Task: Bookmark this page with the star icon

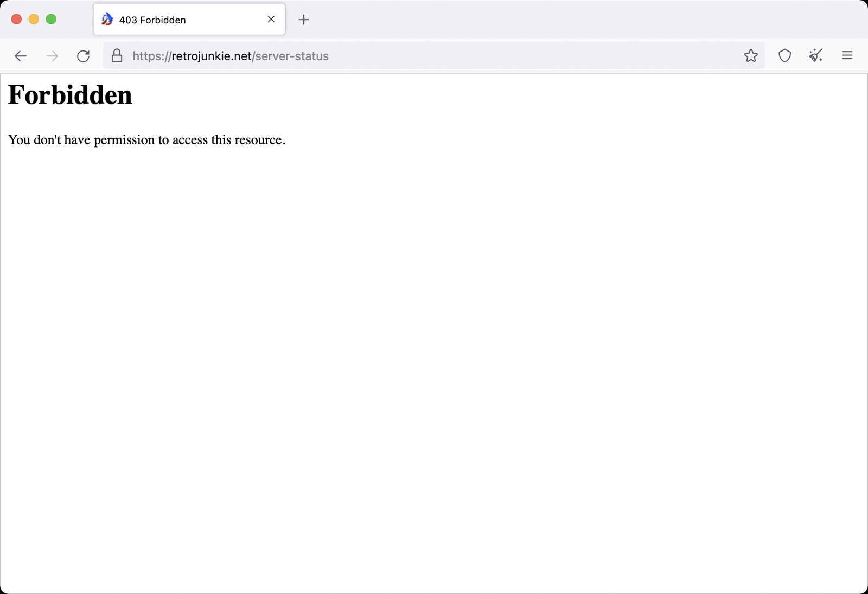Action: coord(751,55)
